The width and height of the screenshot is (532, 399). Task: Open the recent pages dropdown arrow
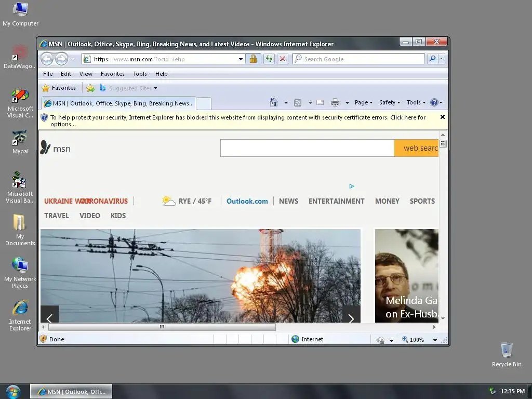(x=73, y=59)
